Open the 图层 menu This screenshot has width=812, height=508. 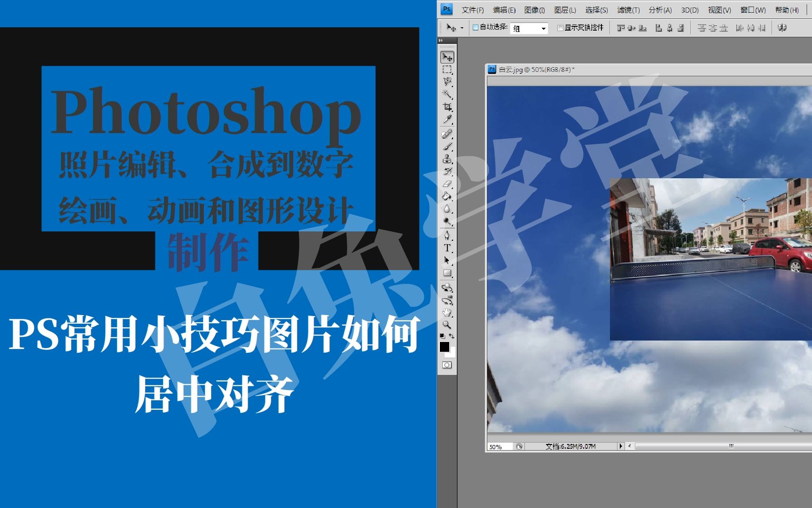(x=565, y=10)
